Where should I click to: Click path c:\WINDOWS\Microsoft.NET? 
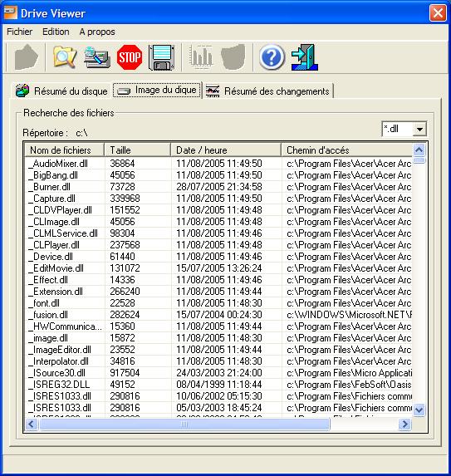click(x=350, y=315)
